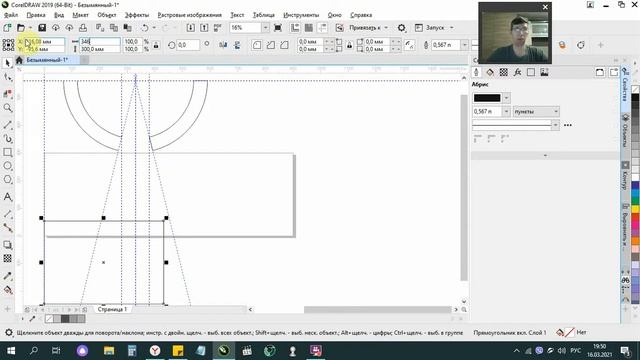Open the Вид menu
This screenshot has width=640, height=360.
click(x=59, y=15)
